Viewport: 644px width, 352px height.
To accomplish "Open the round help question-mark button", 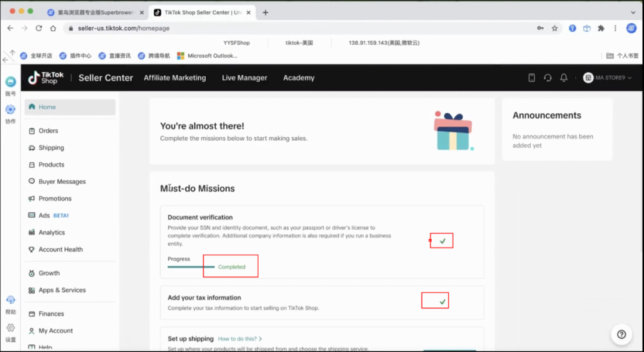I will (x=621, y=334).
